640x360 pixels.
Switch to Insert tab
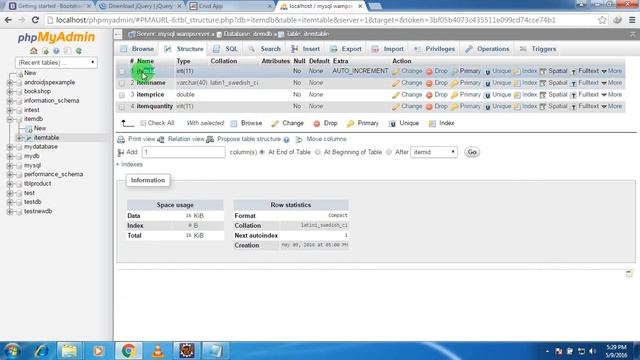[x=305, y=49]
